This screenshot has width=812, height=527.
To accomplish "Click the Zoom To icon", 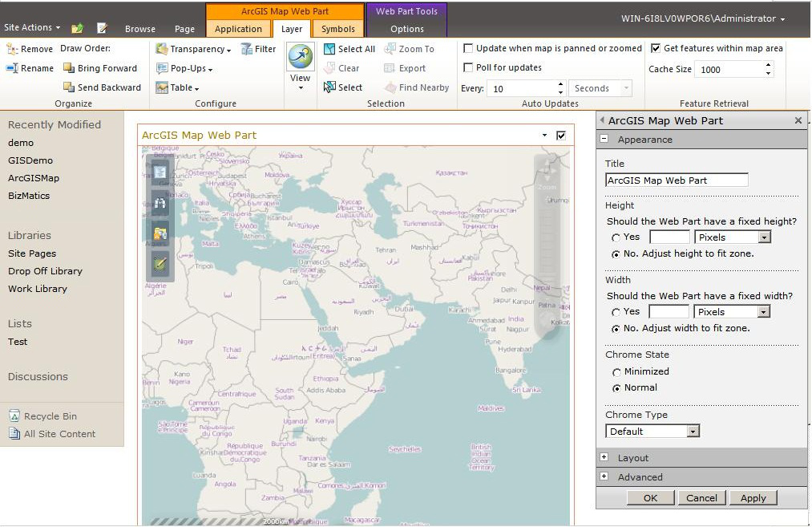I will coord(390,49).
